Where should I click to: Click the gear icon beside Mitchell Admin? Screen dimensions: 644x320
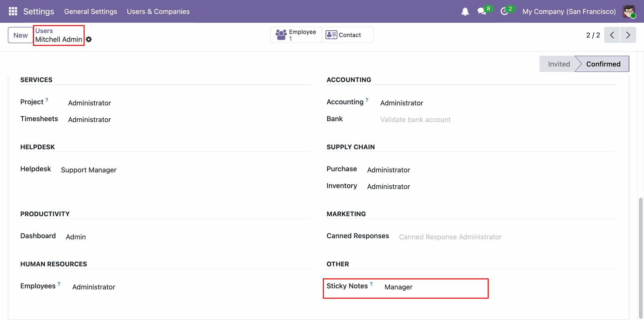click(89, 40)
